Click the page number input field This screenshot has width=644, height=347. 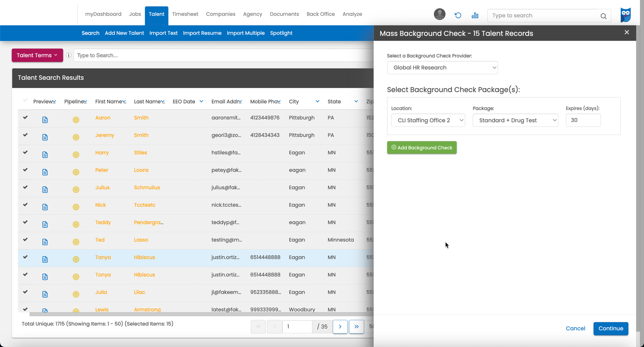click(x=297, y=327)
